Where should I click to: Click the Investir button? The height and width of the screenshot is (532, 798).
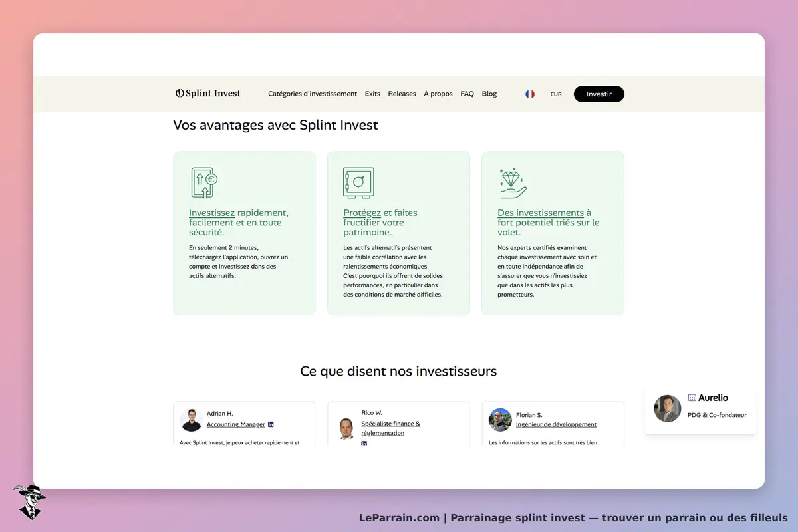598,94
